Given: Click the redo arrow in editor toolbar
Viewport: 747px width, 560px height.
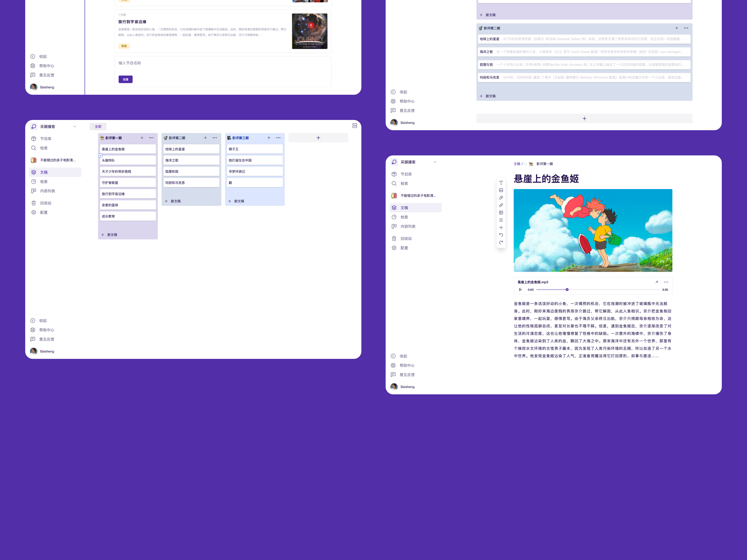Looking at the screenshot, I should (501, 242).
